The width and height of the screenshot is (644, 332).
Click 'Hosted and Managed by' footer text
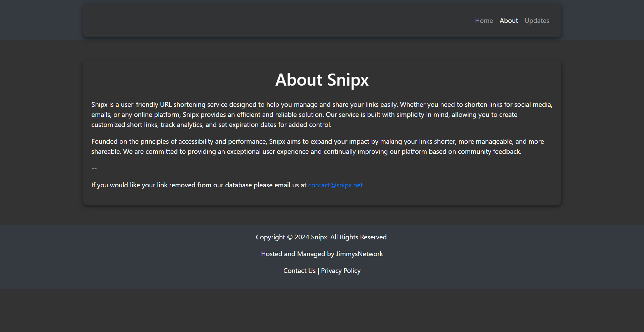coord(298,254)
